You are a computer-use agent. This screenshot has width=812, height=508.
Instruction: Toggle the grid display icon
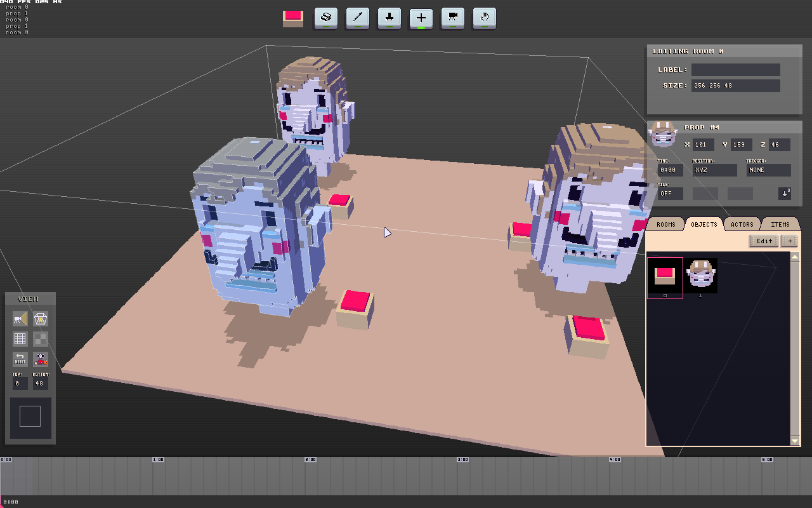point(20,339)
